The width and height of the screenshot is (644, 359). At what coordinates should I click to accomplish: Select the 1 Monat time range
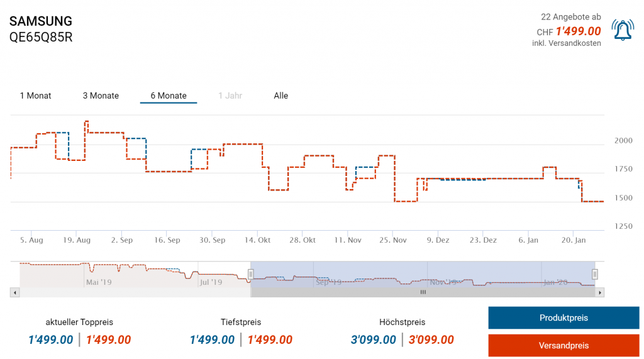click(x=36, y=96)
